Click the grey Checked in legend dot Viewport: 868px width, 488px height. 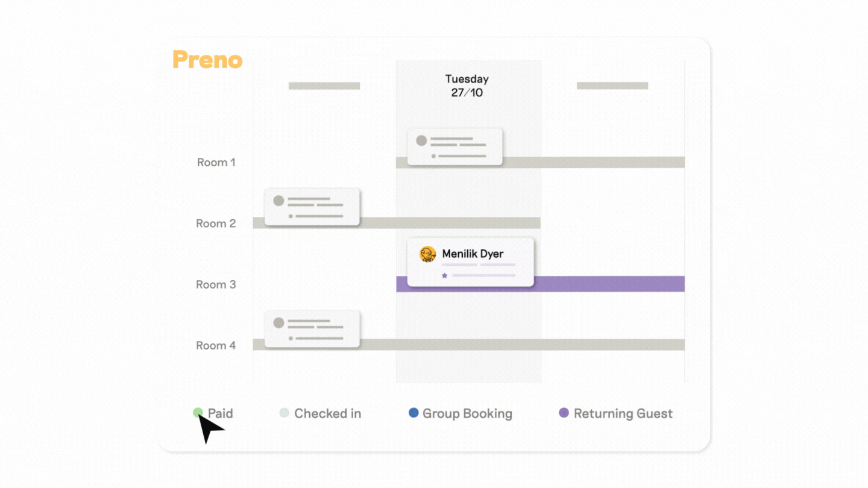click(x=285, y=413)
